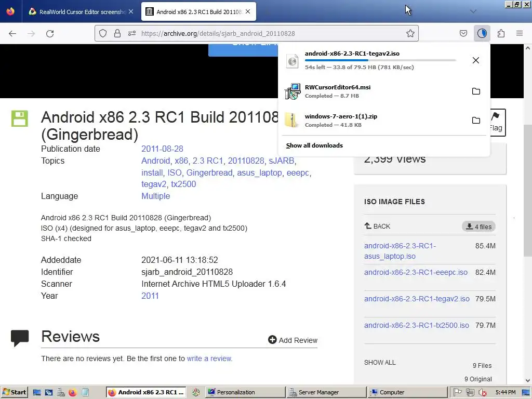Switch to the Personalization taskbar window
The width and height of the screenshot is (532, 399).
[x=245, y=392]
